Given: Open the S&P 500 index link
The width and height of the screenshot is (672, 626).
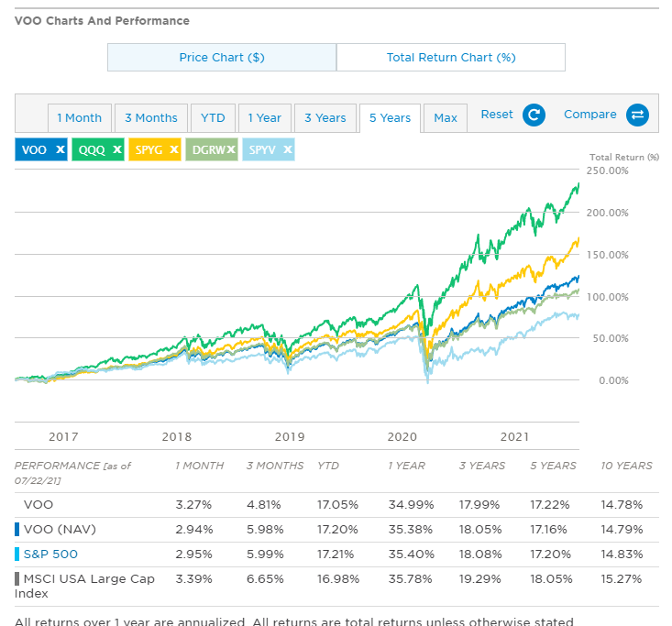Looking at the screenshot, I should [x=50, y=554].
